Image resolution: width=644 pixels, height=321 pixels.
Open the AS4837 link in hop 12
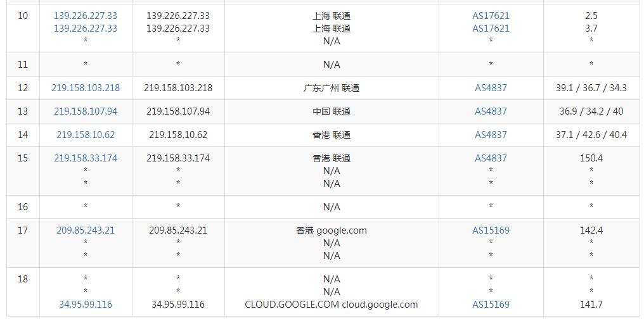[x=491, y=88]
